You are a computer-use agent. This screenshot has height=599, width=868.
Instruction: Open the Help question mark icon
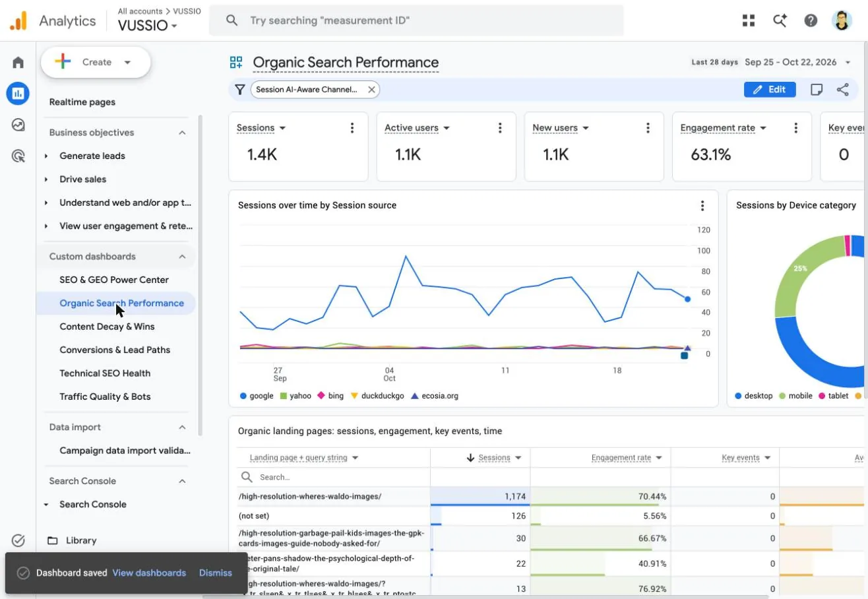click(811, 20)
